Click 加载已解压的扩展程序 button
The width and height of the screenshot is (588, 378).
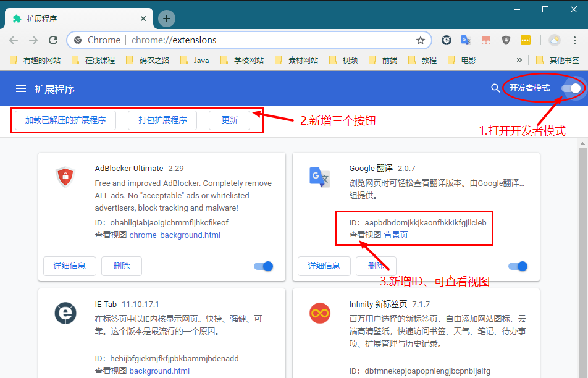[65, 120]
